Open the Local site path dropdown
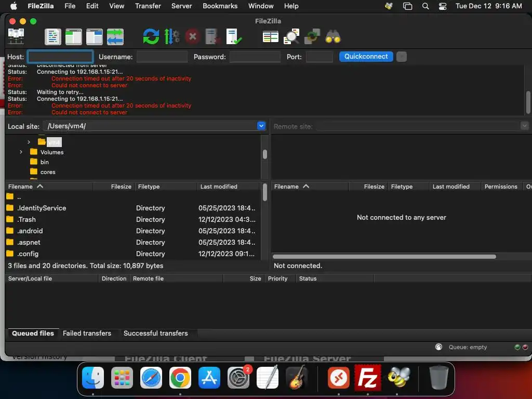This screenshot has width=532, height=399. (261, 126)
